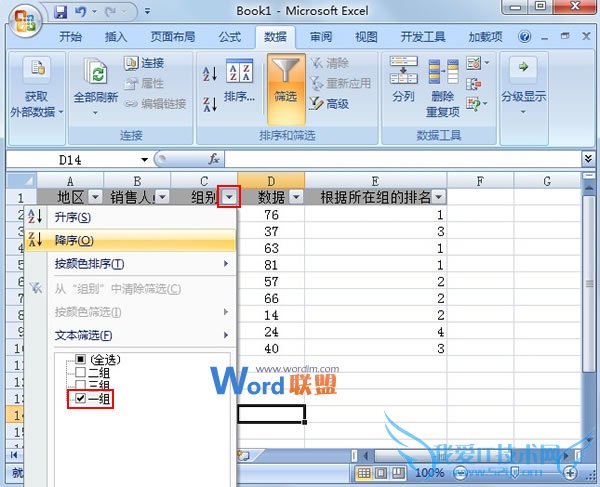Switch to Page Layout view in status bar
Viewport: 600px width, 487px height.
tap(380, 473)
